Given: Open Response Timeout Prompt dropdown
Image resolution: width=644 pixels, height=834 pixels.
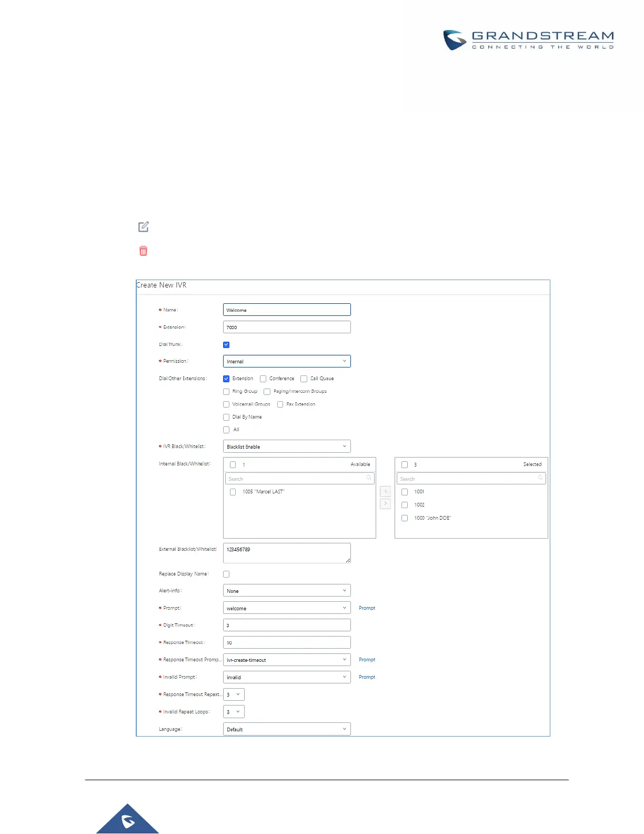Looking at the screenshot, I should tap(287, 660).
